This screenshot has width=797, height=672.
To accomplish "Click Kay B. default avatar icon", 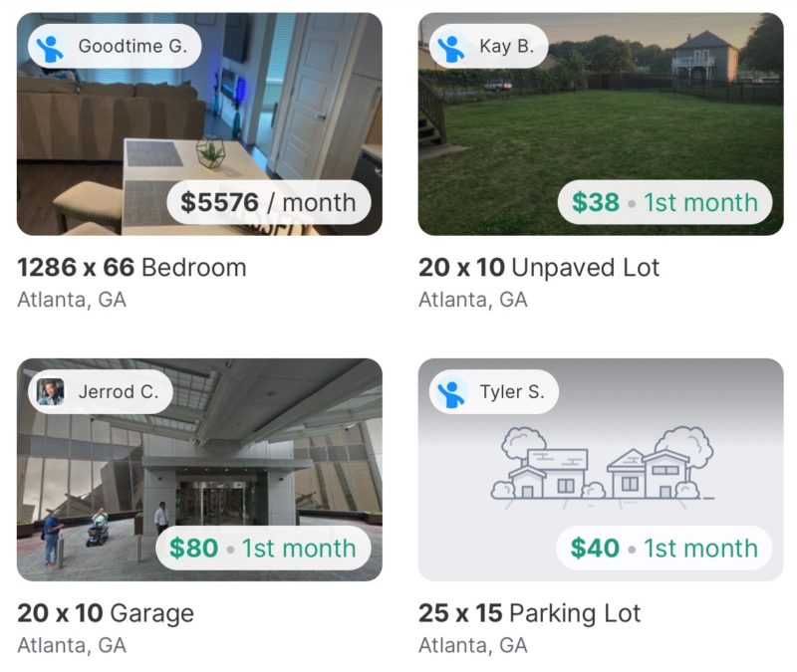I will [451, 47].
